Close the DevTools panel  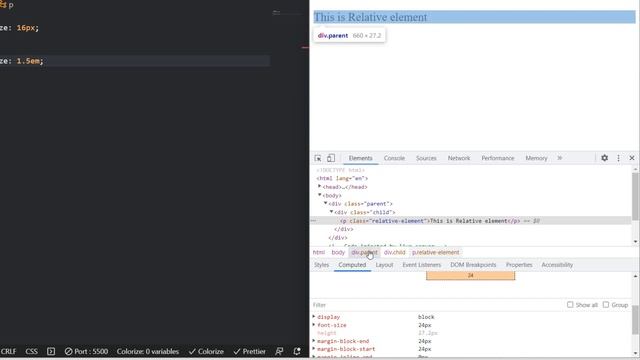coord(632,158)
